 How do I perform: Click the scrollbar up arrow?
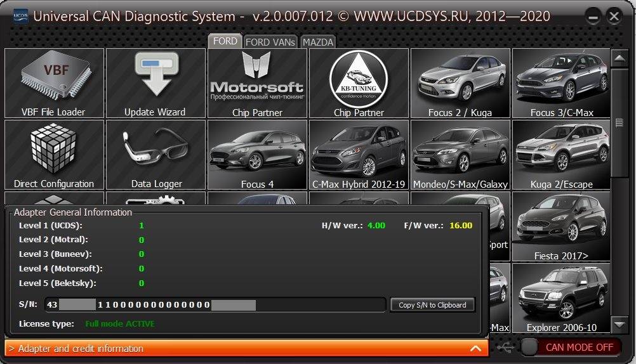pyautogui.click(x=619, y=59)
